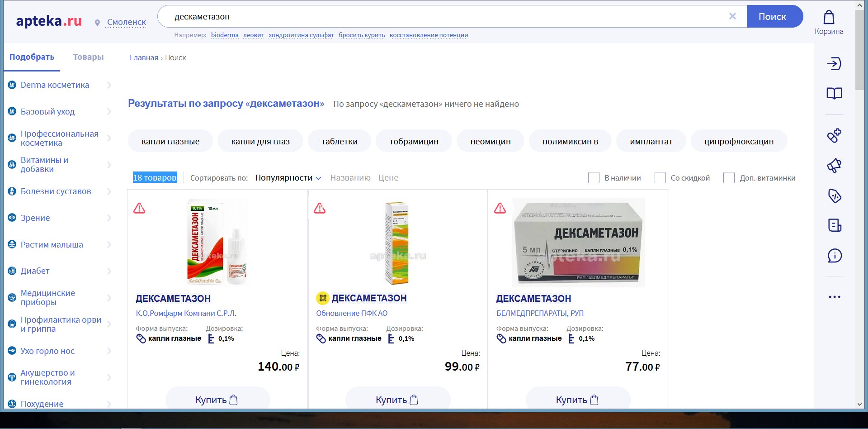Click the location pin icon near Смоленск
Screen dimensions: 868x429
click(x=97, y=23)
